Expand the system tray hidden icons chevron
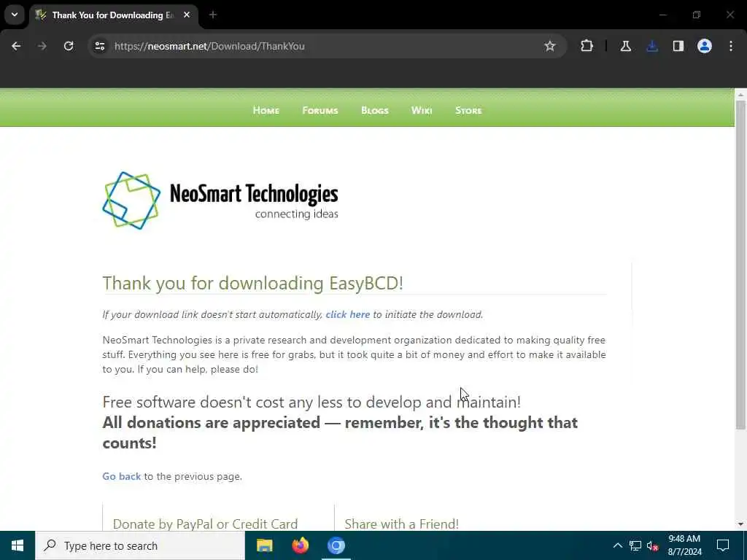Screen dimensions: 747x560 click(617, 545)
